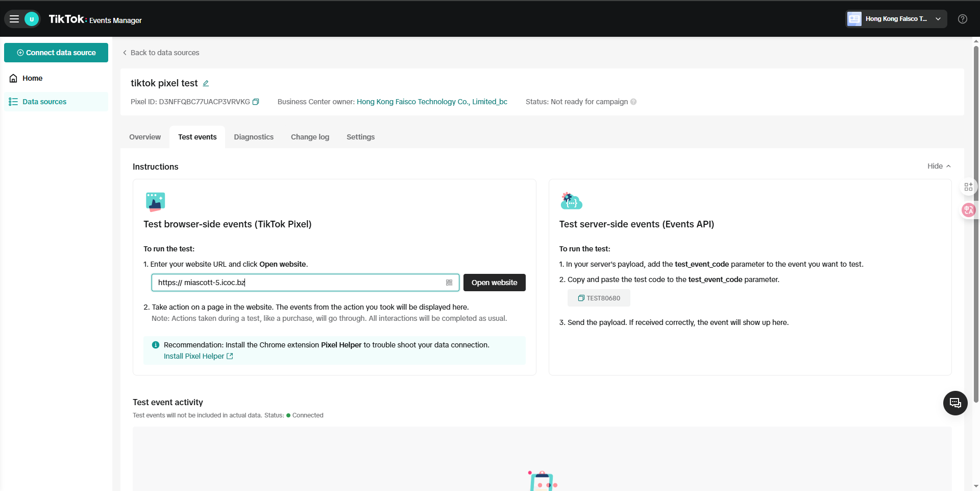
Task: Collapse instructions with Hide chevron
Action: coord(939,166)
